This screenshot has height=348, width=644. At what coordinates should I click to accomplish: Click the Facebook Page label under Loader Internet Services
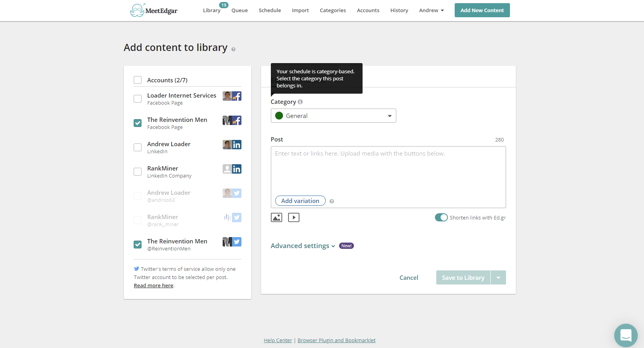[x=165, y=103]
